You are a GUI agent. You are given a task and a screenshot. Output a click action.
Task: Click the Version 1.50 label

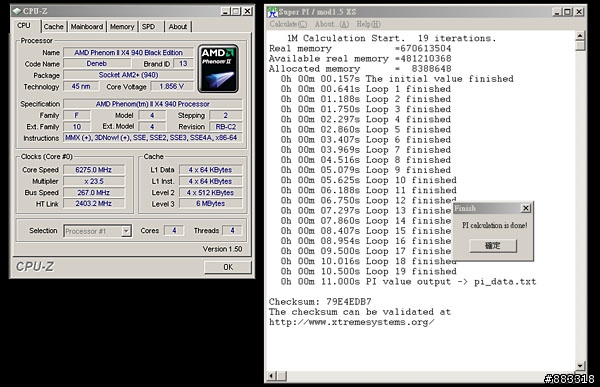(222, 249)
